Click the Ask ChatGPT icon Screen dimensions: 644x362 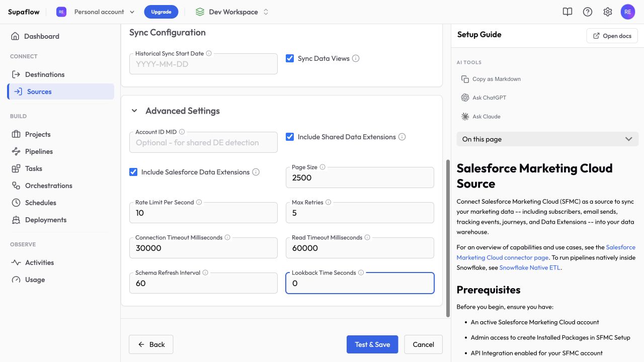click(x=465, y=98)
